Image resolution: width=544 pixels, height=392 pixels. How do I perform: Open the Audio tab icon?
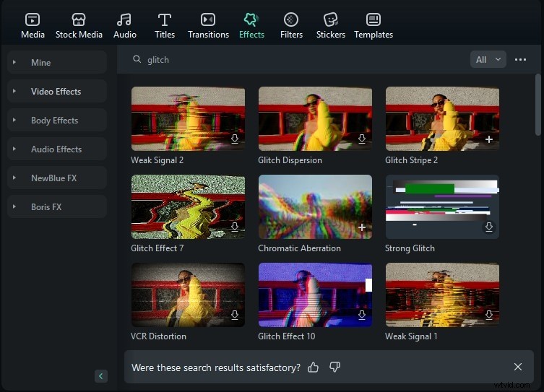(x=124, y=19)
